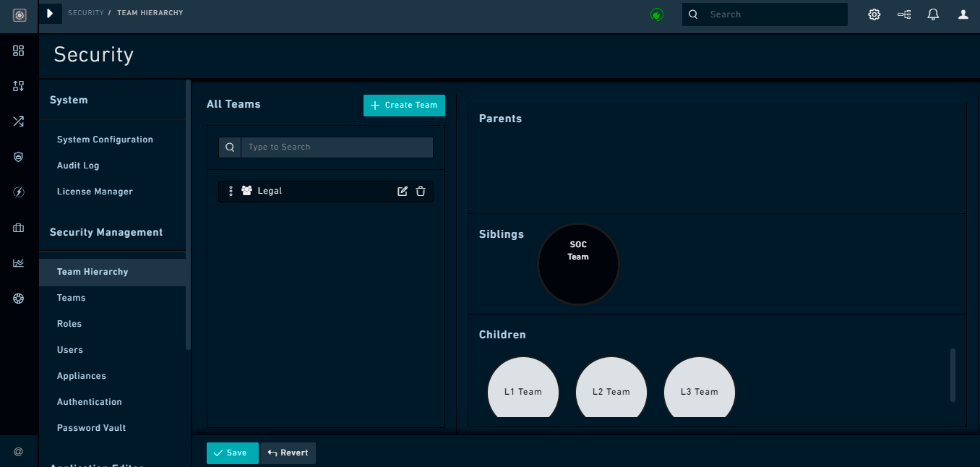Edit the Legal team
The width and height of the screenshot is (980, 467).
pos(403,191)
